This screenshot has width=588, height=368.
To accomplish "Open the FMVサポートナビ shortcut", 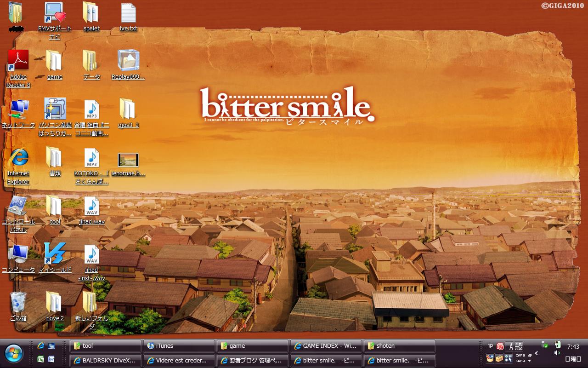I will (55, 21).
